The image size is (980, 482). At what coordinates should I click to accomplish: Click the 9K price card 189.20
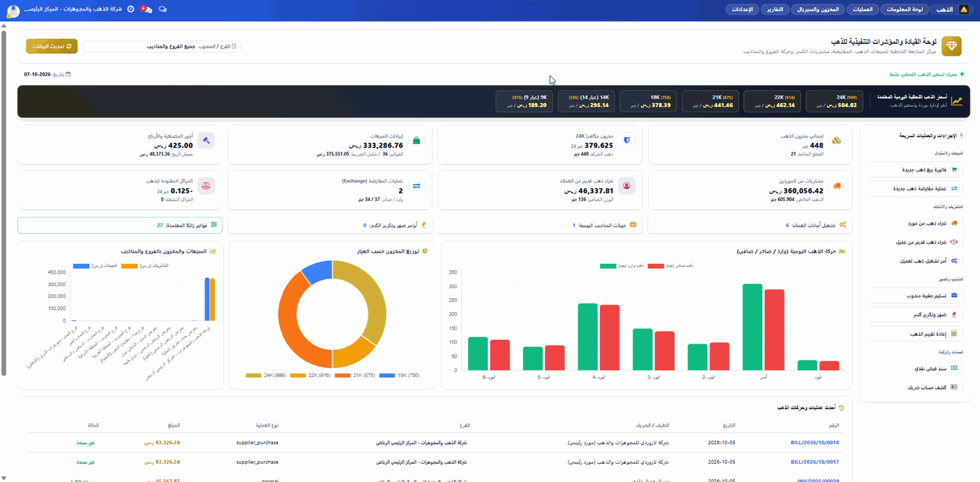(524, 101)
